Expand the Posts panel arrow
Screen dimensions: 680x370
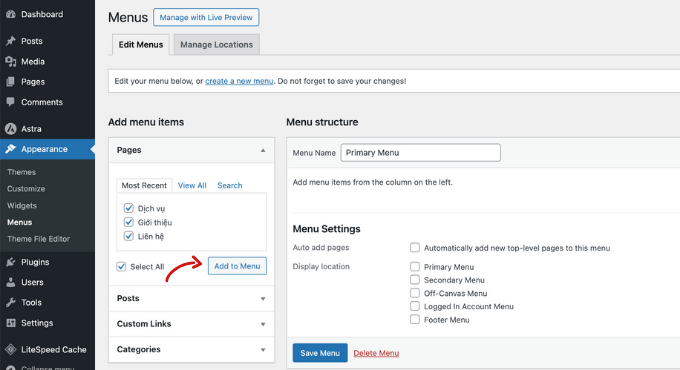263,299
